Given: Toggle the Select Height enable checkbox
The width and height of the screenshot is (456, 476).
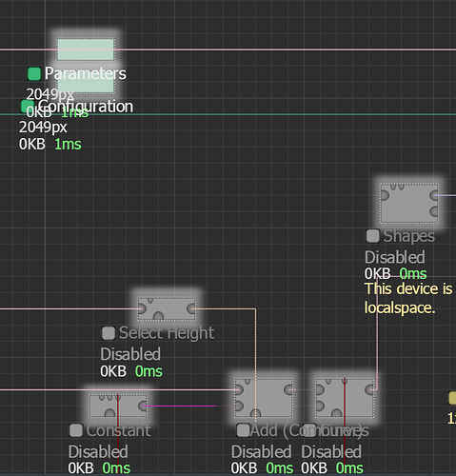Looking at the screenshot, I should pos(109,333).
